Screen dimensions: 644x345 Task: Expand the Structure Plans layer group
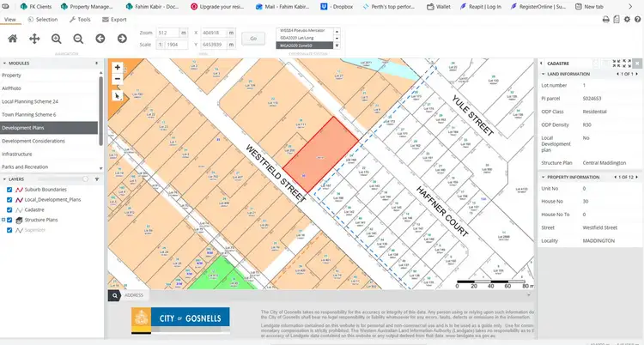[x=3, y=220]
